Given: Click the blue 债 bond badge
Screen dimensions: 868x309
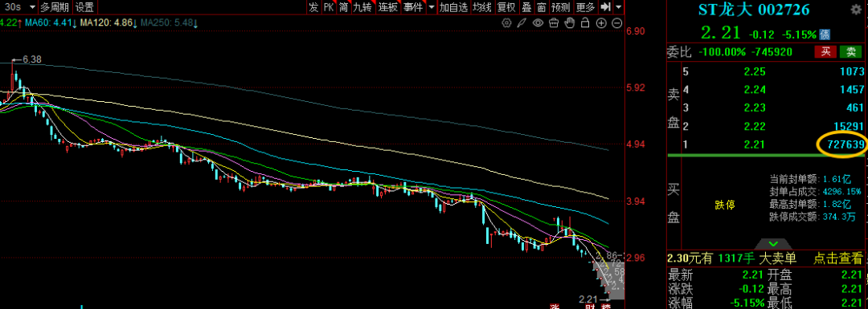Looking at the screenshot, I should (x=825, y=35).
